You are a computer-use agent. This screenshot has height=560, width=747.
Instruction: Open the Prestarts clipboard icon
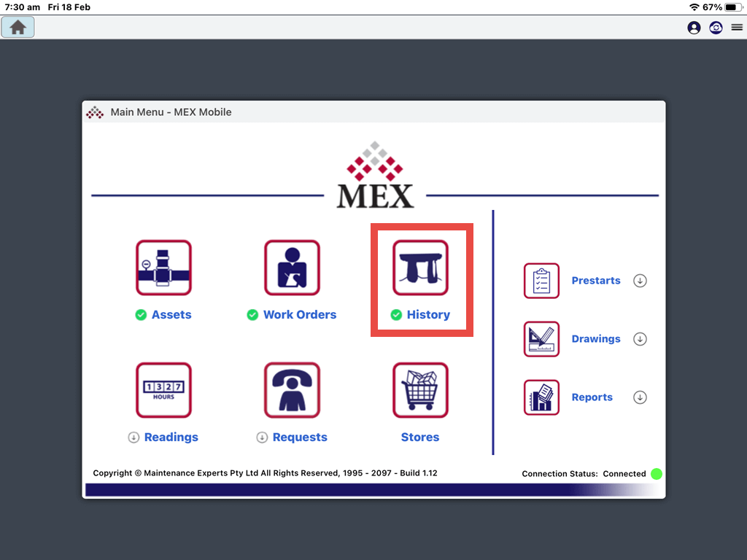coord(542,281)
